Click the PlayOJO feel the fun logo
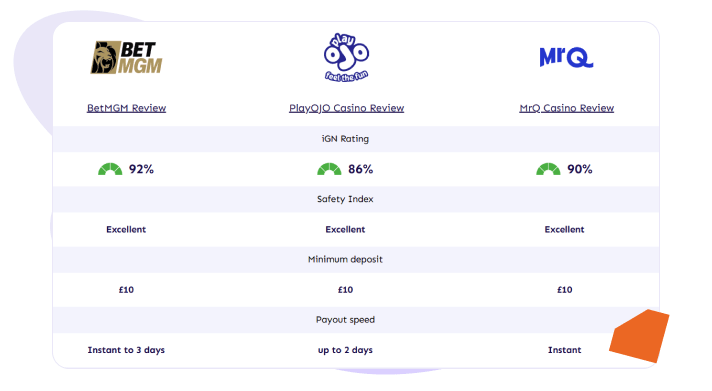712x391 pixels. pyautogui.click(x=346, y=58)
